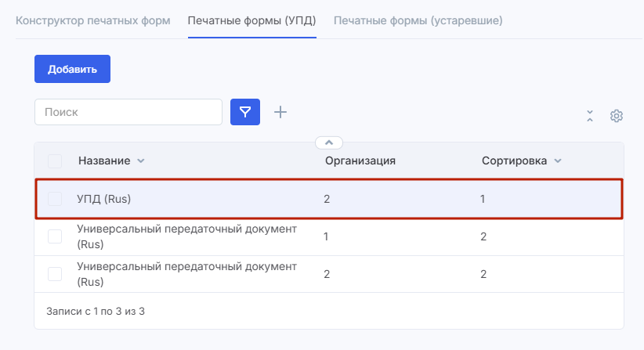Open the Сортировка column dropdown arrow
This screenshot has height=350, width=644.
pos(558,161)
